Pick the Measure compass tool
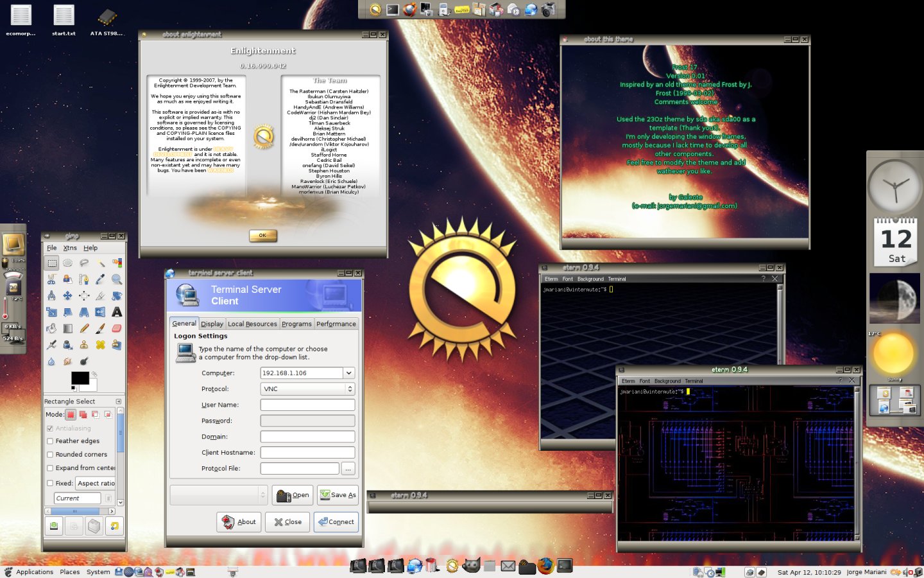The height and width of the screenshot is (578, 924). tap(51, 295)
